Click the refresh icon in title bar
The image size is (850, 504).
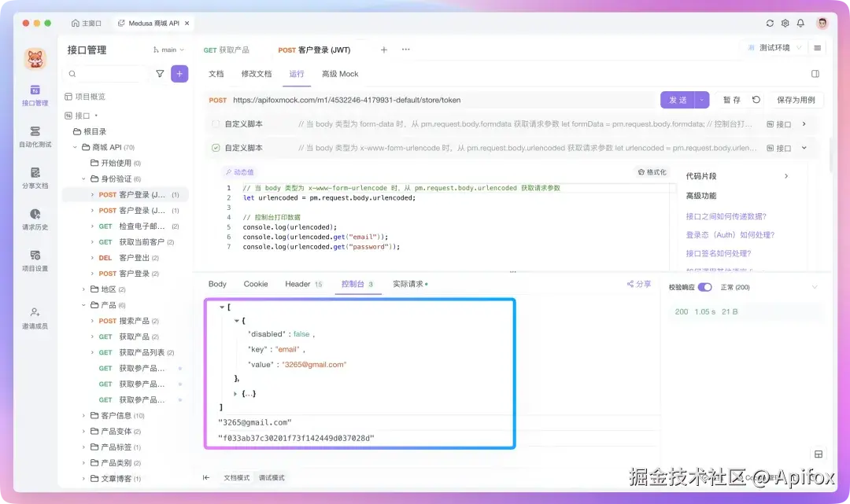coord(770,24)
